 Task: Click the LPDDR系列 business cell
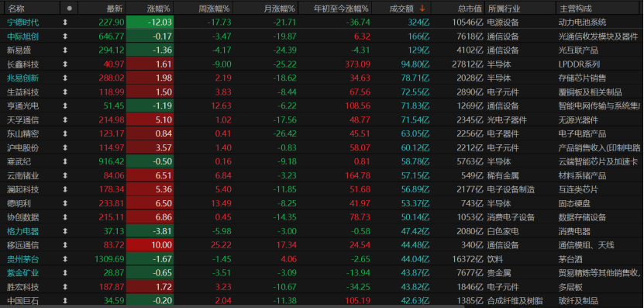coord(580,64)
